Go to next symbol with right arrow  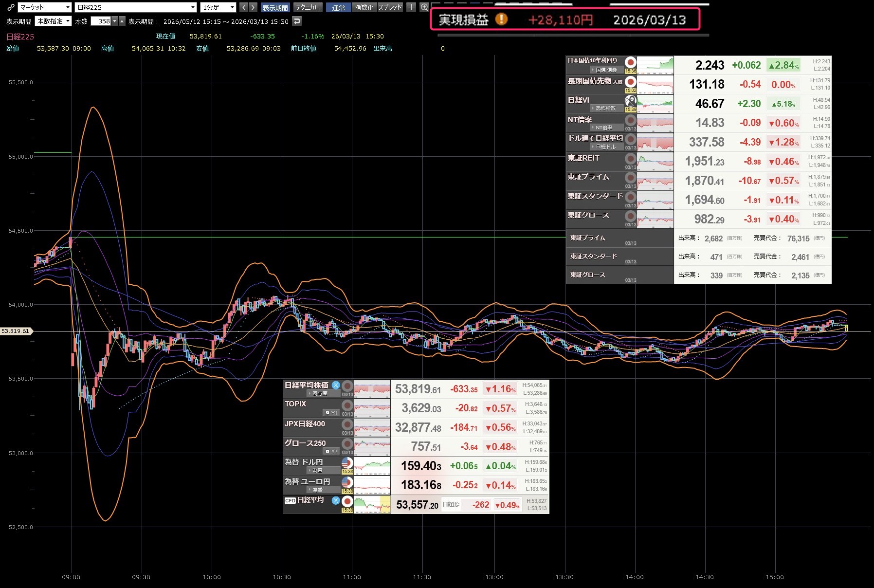(253, 7)
